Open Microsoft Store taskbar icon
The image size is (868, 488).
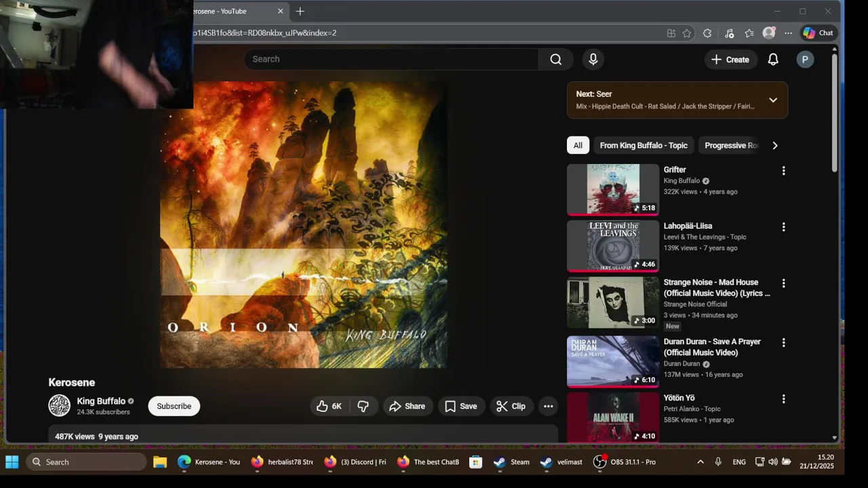tap(476, 462)
